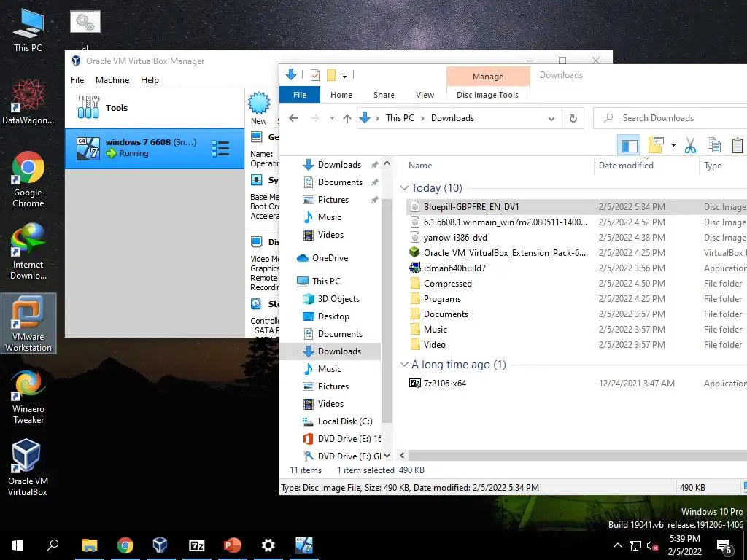Open the options dropdown next to the scissors icon
The width and height of the screenshot is (747, 560).
673,145
